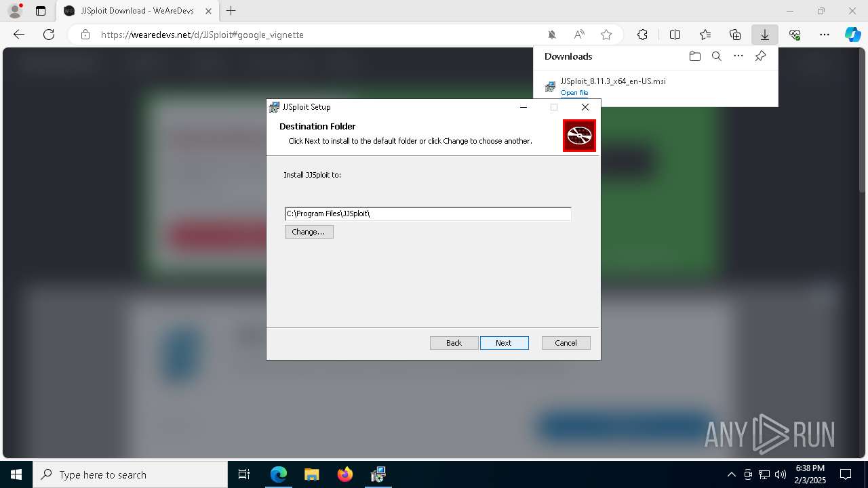The height and width of the screenshot is (488, 868).
Task: Open a new browser tab
Action: [231, 11]
